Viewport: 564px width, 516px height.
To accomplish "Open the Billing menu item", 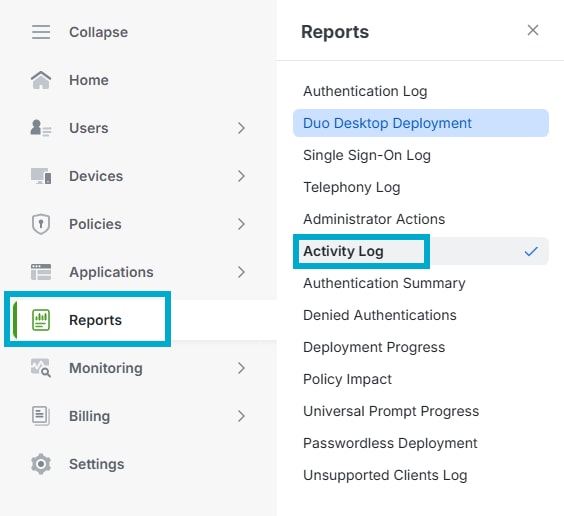I will tap(90, 416).
